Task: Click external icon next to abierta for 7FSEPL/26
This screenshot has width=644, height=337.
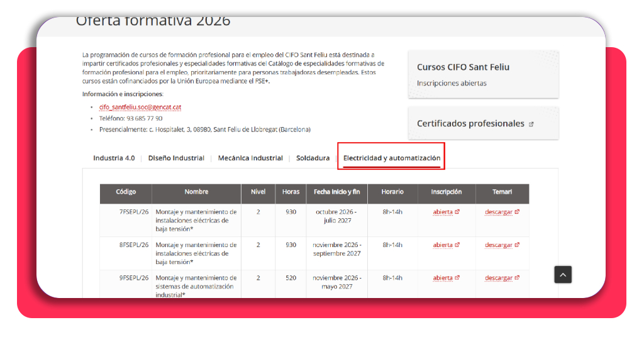Action: [x=457, y=212]
